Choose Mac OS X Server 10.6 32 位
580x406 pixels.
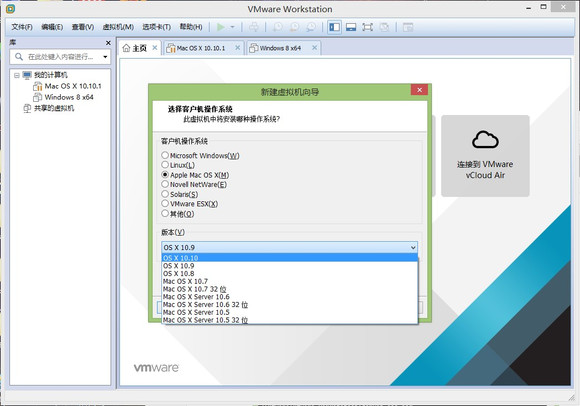click(290, 305)
